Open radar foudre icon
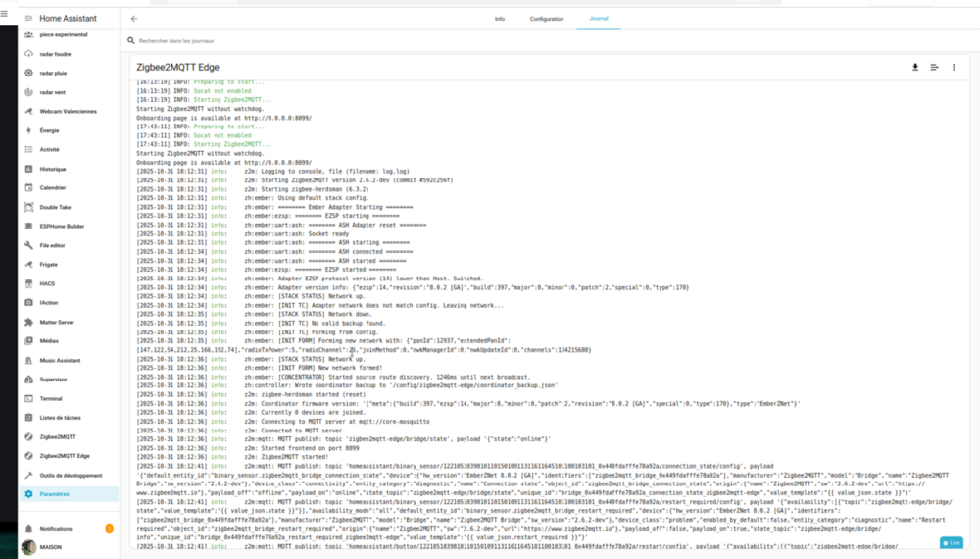The height and width of the screenshot is (559, 980). click(28, 54)
